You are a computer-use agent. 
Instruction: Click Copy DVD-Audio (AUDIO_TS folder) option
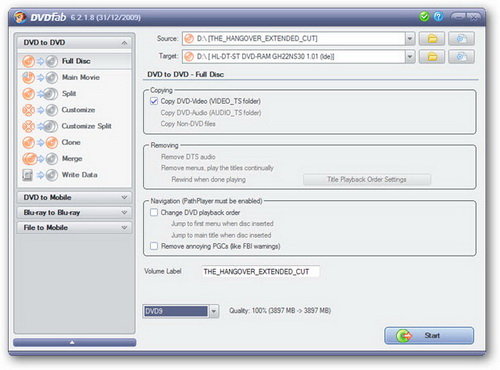coord(211,113)
